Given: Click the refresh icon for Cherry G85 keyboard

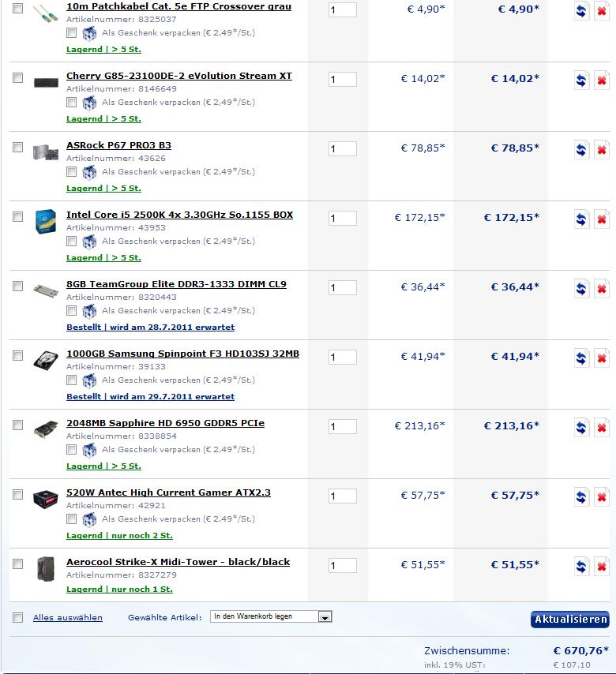Looking at the screenshot, I should point(581,81).
